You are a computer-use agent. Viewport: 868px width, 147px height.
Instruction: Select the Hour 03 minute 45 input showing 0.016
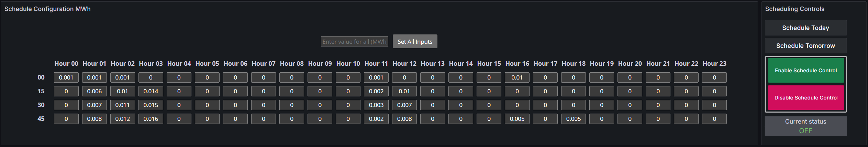[151, 119]
